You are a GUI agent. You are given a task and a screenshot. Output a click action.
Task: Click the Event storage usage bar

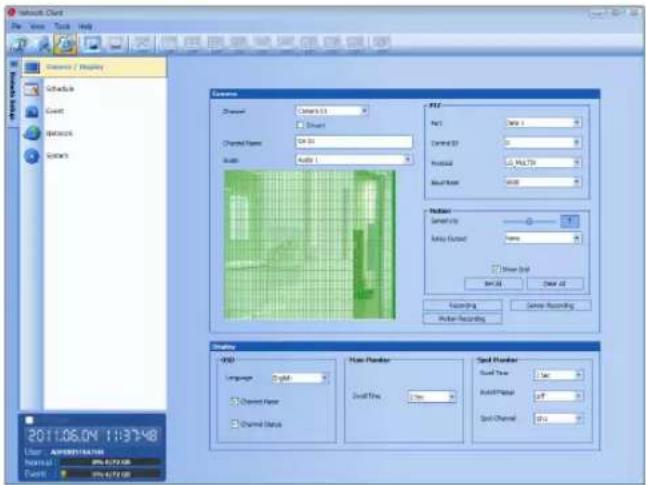pyautogui.click(x=110, y=474)
